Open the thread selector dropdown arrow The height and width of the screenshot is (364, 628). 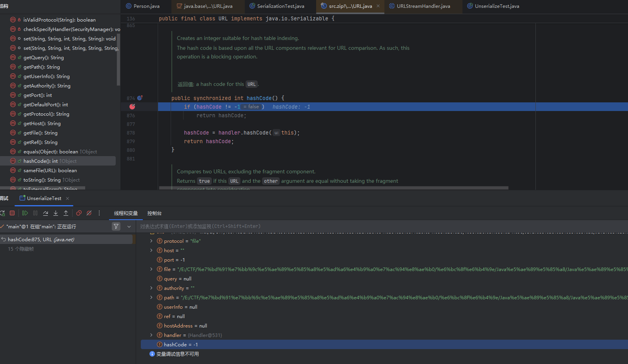tap(129, 226)
